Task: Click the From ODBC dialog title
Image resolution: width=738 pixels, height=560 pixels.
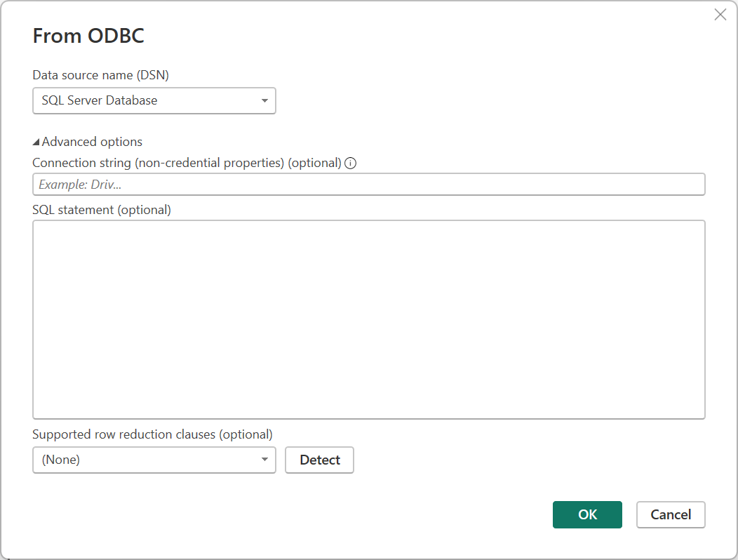Action: point(88,35)
